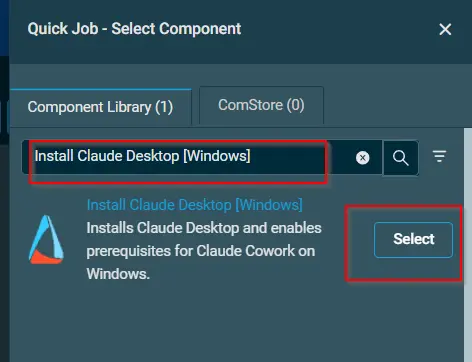Click the Claude Desktop component logo
Viewport: 472px width, 362px height.
(46, 239)
